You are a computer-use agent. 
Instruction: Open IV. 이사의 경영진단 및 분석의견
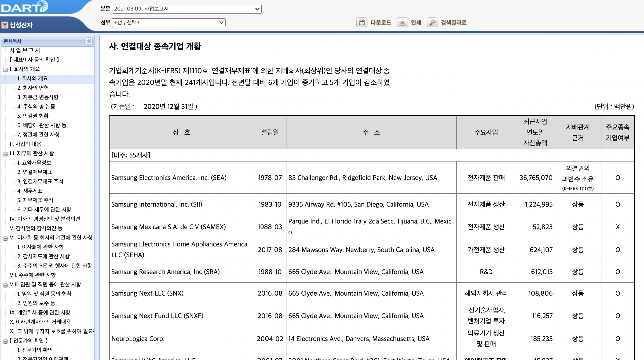(x=45, y=219)
